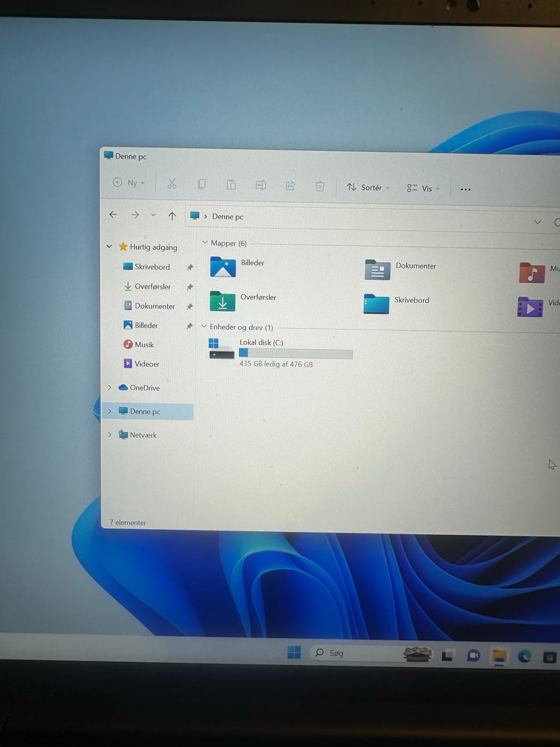Click the "435 GB ledig af 476 GB" text
This screenshot has width=560, height=747.
[x=276, y=364]
